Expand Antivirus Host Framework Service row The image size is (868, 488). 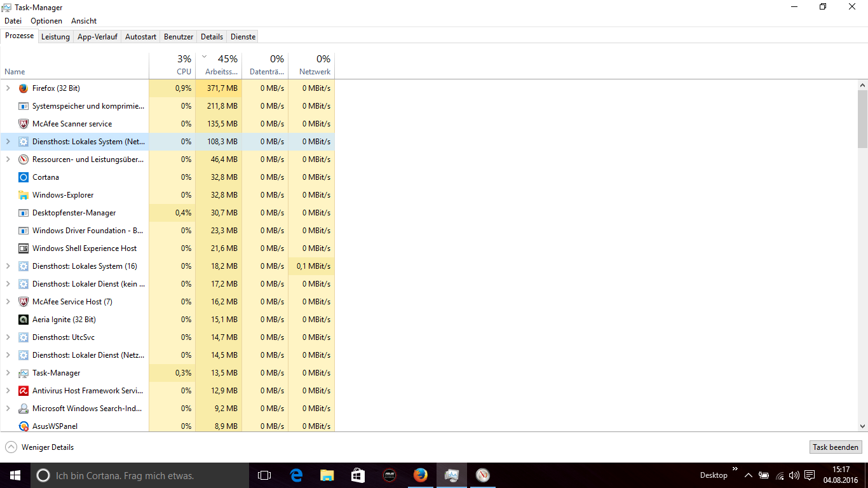point(8,391)
